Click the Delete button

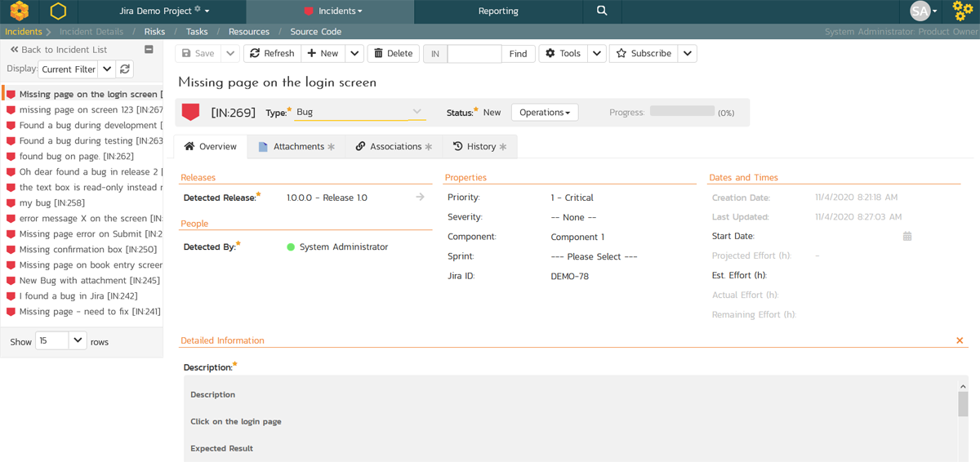pyautogui.click(x=393, y=53)
